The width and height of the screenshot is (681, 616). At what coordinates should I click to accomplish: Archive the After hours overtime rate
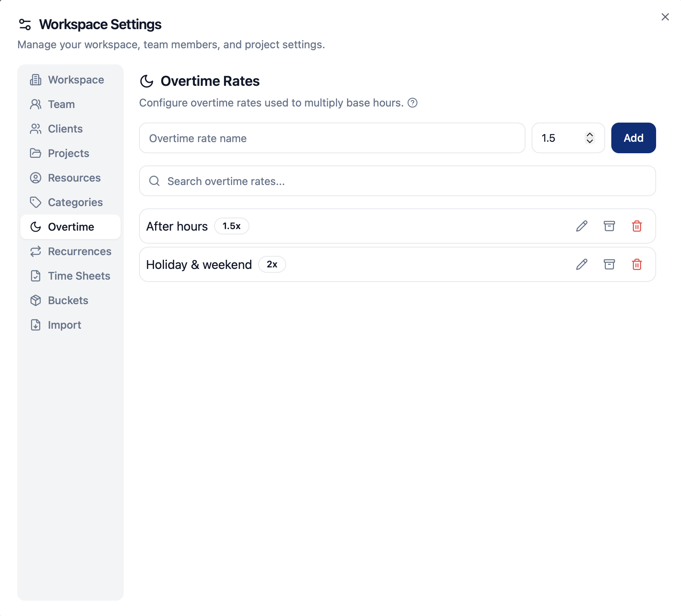click(609, 226)
